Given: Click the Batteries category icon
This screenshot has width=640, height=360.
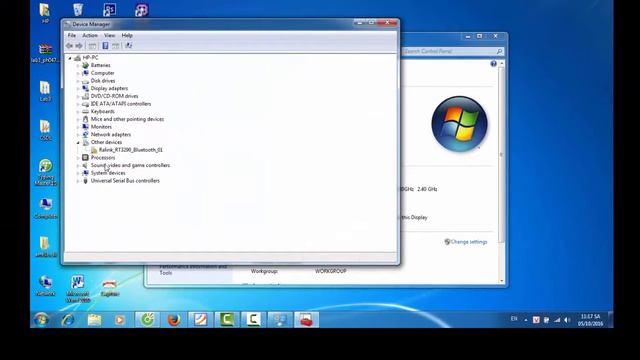Looking at the screenshot, I should (85, 65).
